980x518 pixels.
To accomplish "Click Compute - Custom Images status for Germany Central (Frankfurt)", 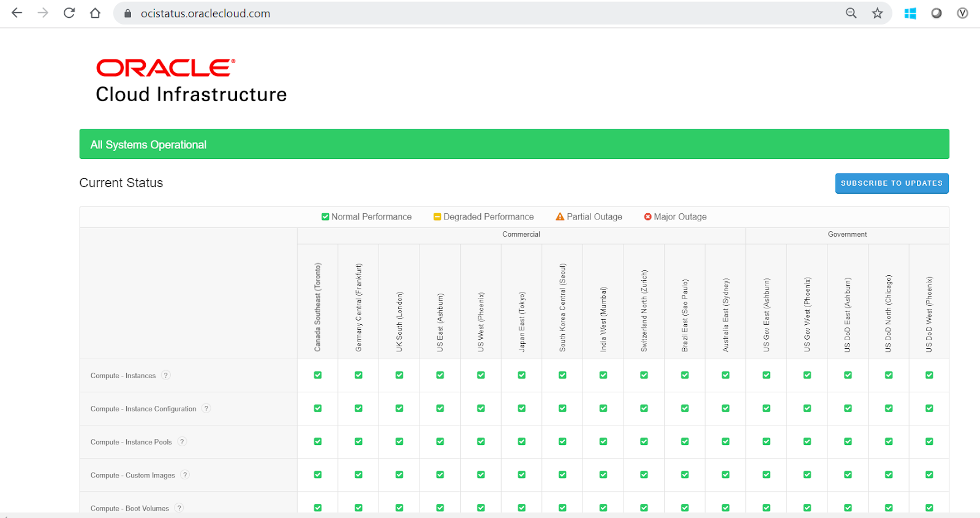I will coord(358,474).
